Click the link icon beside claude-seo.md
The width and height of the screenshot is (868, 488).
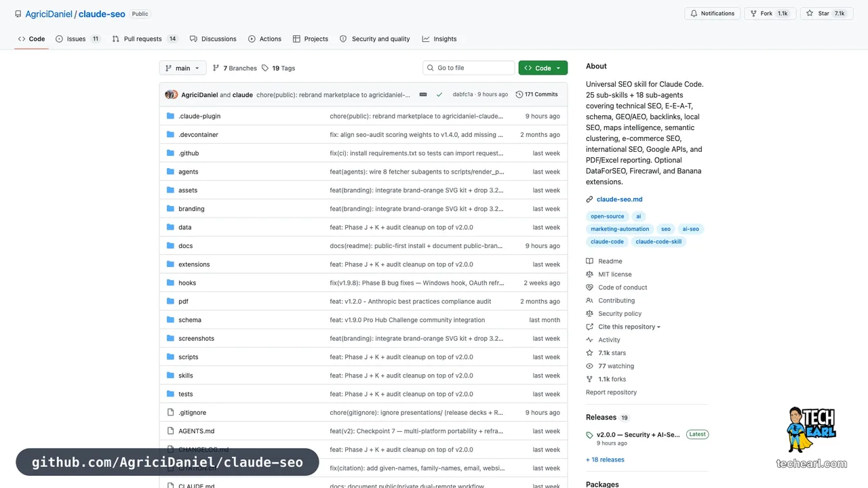pyautogui.click(x=589, y=199)
